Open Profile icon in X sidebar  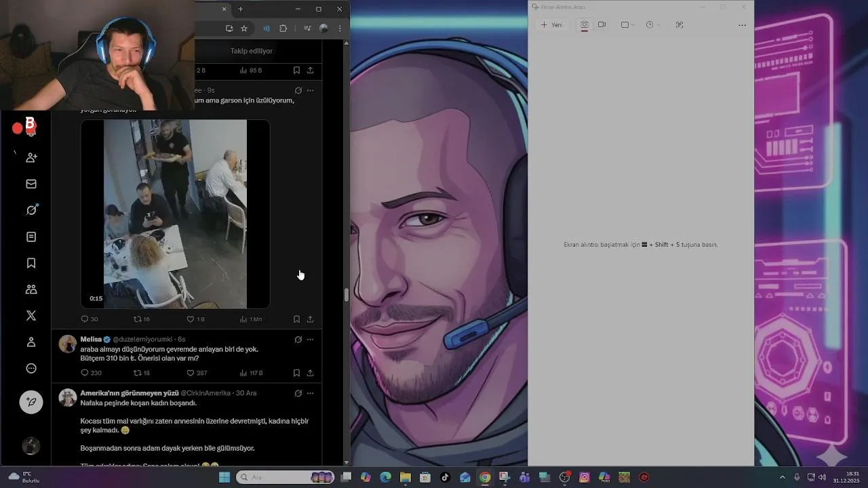coord(31,342)
